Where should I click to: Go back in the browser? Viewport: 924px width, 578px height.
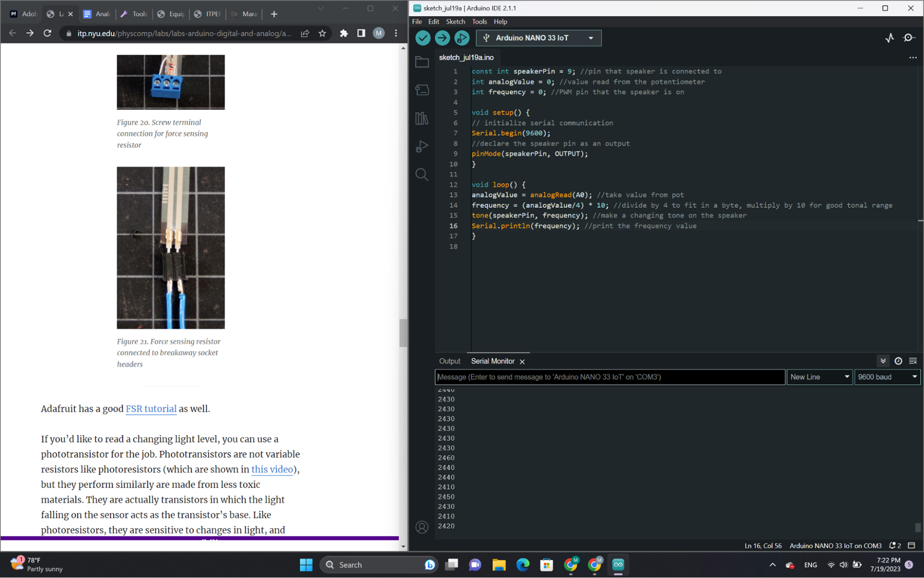tap(13, 33)
